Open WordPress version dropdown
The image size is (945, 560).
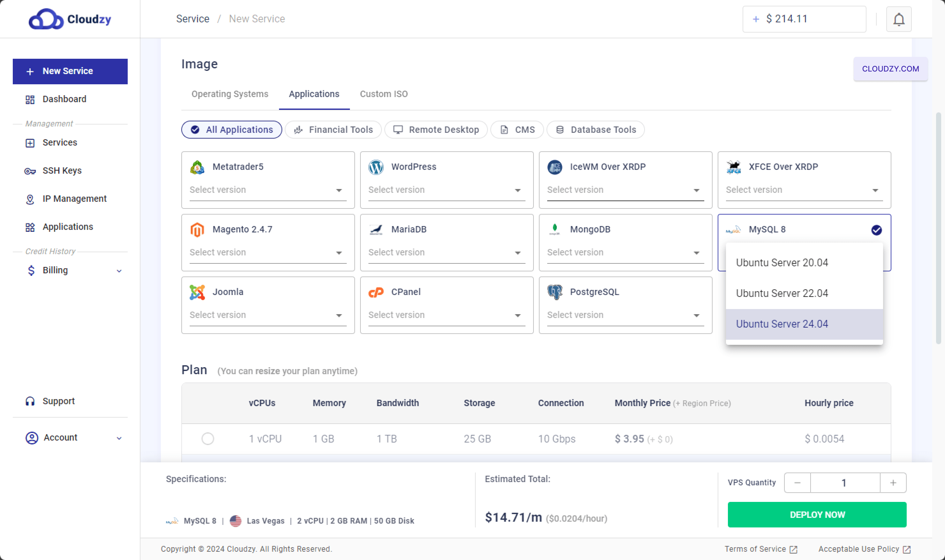click(x=447, y=190)
